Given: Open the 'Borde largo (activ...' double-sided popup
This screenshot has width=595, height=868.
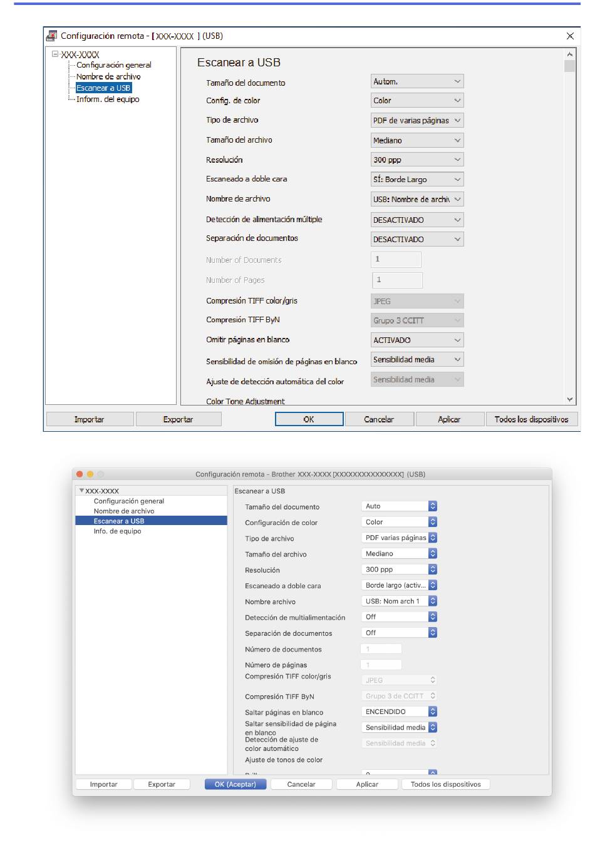Looking at the screenshot, I should tap(400, 585).
